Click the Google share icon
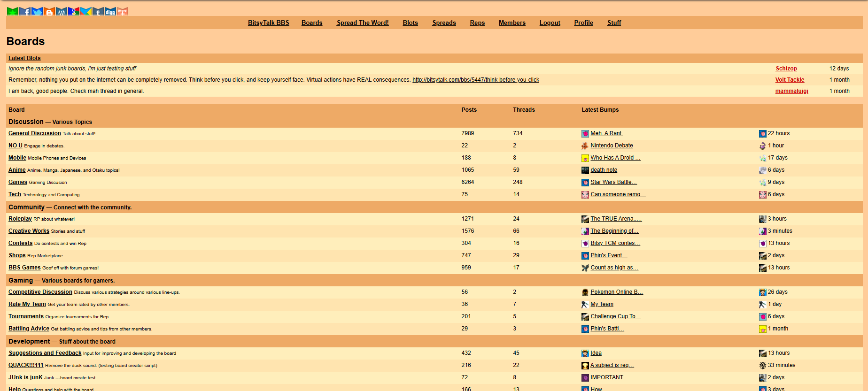This screenshot has height=391, width=868. [74, 11]
